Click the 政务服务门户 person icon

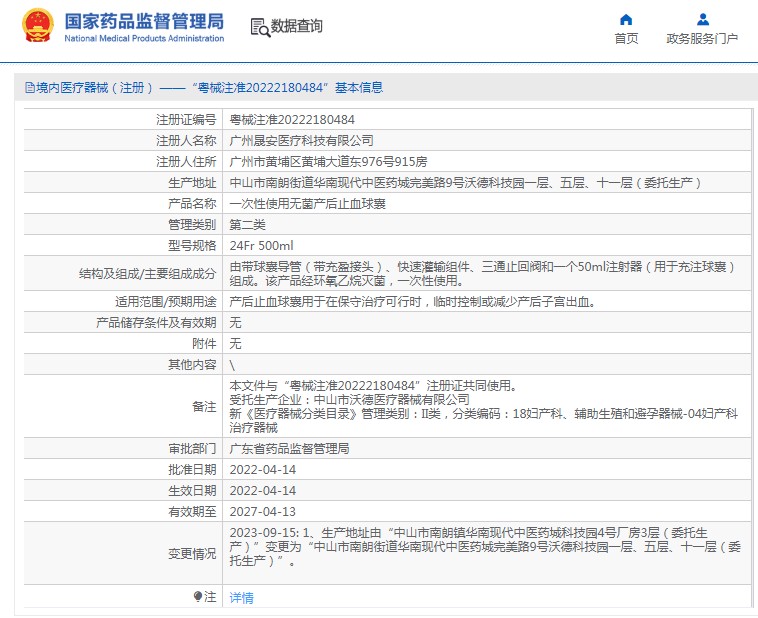(x=702, y=19)
